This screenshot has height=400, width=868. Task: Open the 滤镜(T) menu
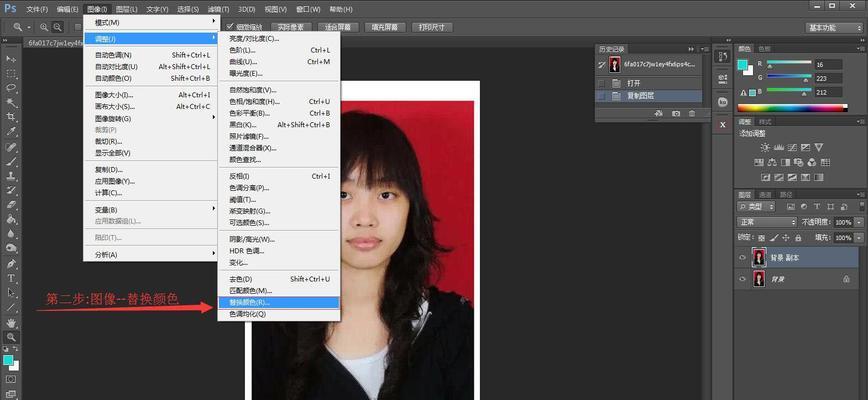tap(218, 9)
